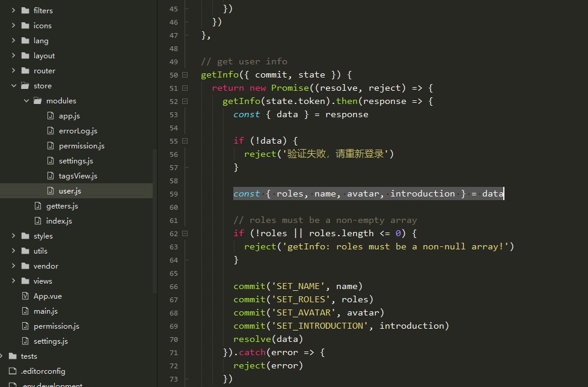Open app.js from the modules folder

pyautogui.click(x=67, y=115)
